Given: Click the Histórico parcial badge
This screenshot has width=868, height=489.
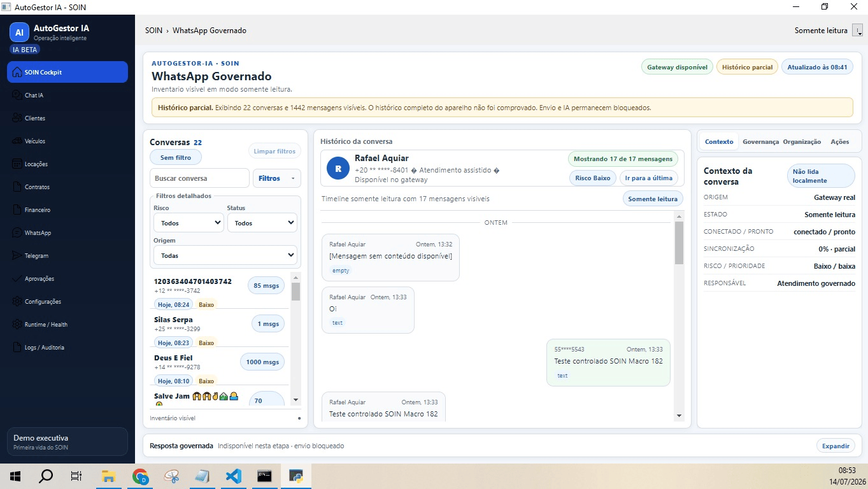Looking at the screenshot, I should point(747,67).
